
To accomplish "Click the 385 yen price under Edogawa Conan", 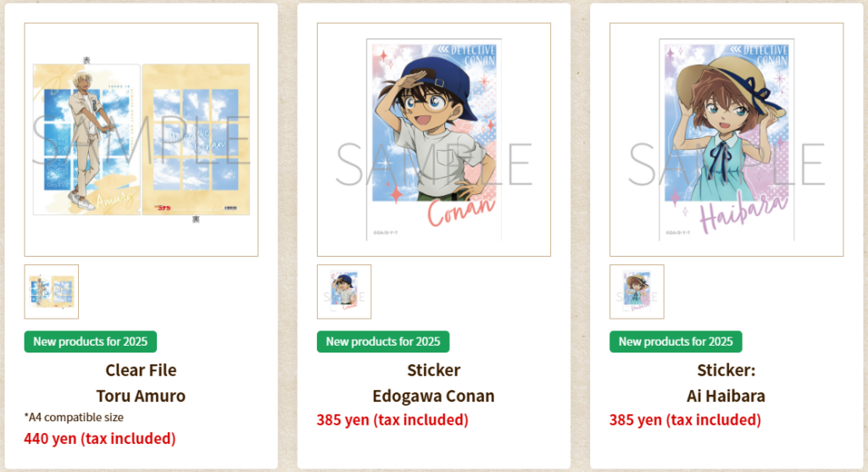I will tap(392, 420).
